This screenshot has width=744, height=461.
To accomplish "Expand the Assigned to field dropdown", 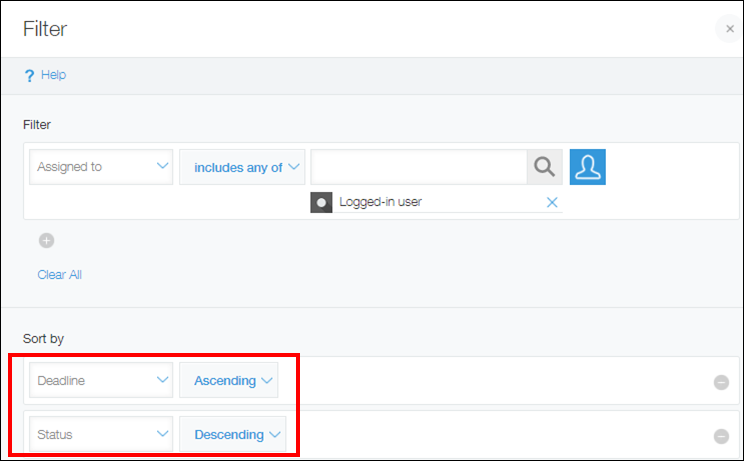I will (x=101, y=167).
